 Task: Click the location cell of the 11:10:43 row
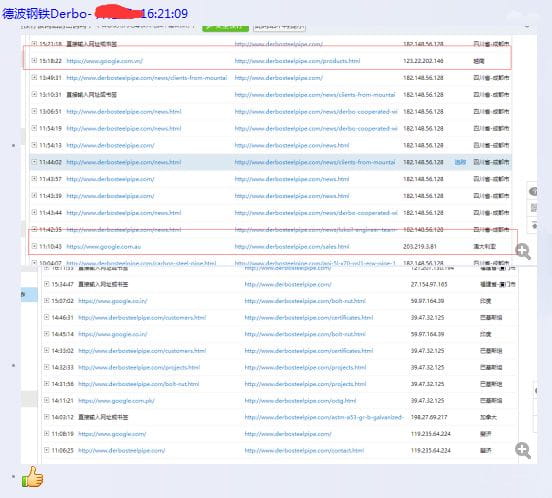pos(484,247)
